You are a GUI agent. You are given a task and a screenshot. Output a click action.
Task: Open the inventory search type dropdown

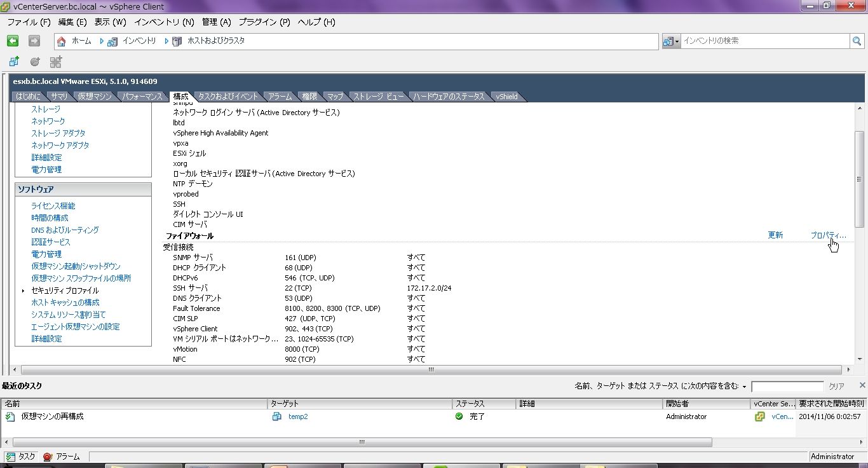[x=671, y=41]
